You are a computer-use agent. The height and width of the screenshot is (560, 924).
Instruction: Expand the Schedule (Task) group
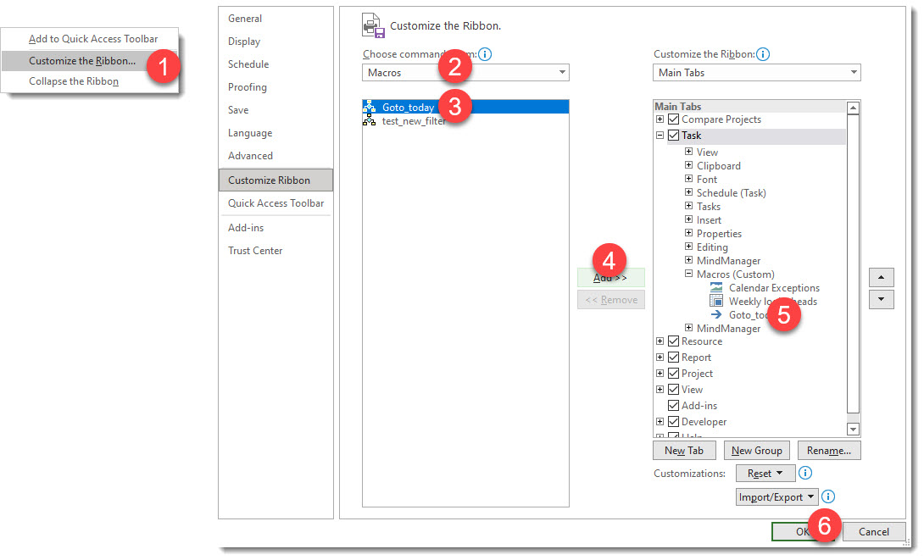(x=687, y=192)
